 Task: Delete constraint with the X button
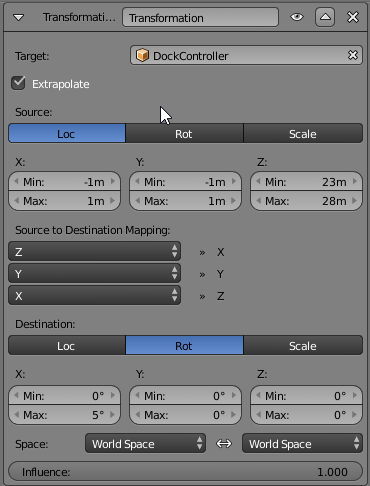353,17
